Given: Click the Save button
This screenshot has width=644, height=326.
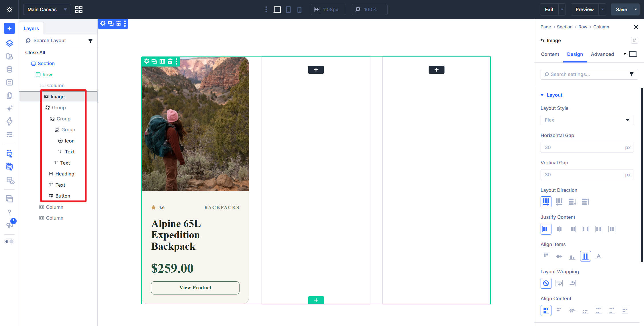Looking at the screenshot, I should tap(621, 9).
